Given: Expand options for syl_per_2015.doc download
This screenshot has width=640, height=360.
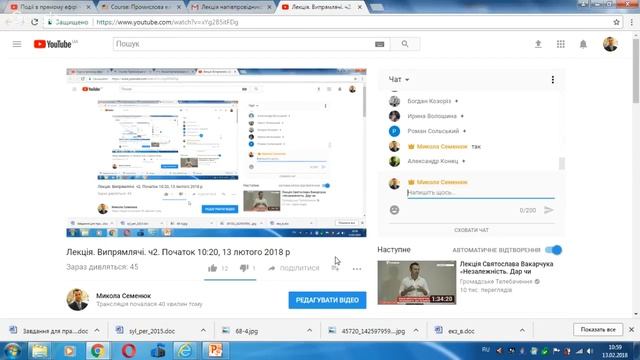Looking at the screenshot, I should pyautogui.click(x=203, y=330).
